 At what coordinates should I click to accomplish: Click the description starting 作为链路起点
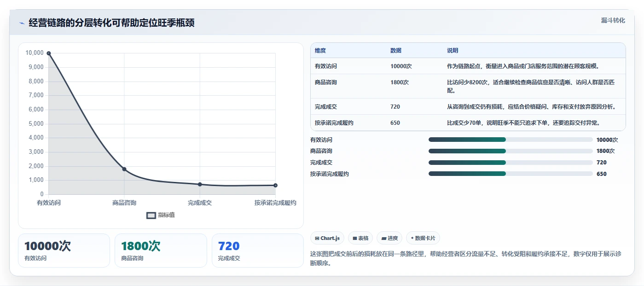click(523, 66)
